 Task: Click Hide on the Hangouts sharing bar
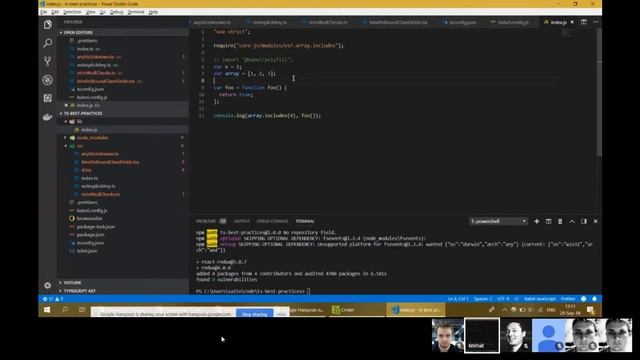[281, 314]
